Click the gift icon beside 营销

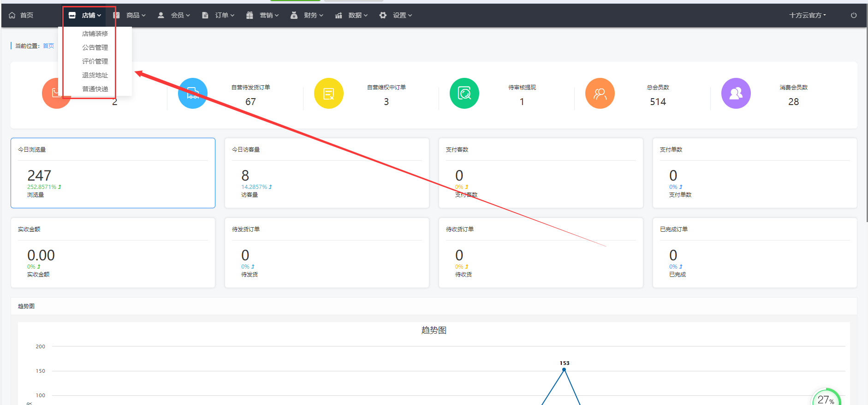[x=250, y=15]
